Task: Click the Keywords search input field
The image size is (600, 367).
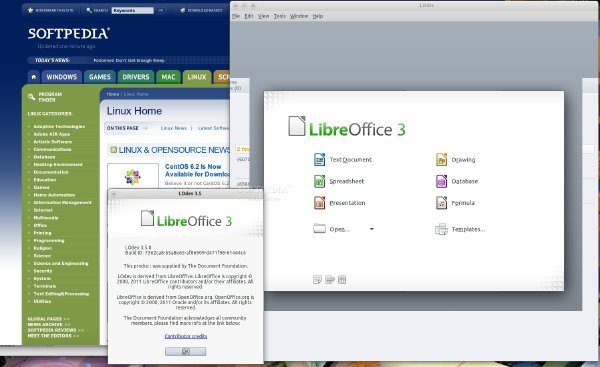Action: tap(132, 10)
